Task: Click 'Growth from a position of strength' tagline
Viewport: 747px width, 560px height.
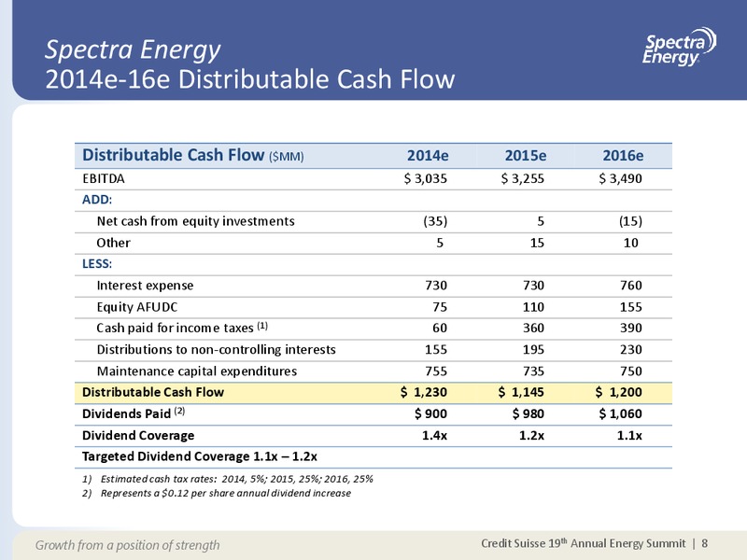Action: (x=128, y=545)
